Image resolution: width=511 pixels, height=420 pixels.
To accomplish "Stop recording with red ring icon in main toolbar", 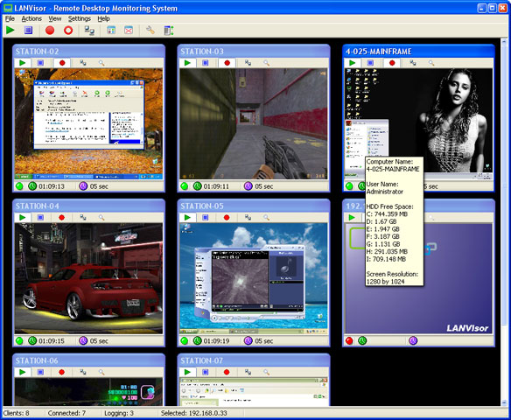I will (68, 31).
